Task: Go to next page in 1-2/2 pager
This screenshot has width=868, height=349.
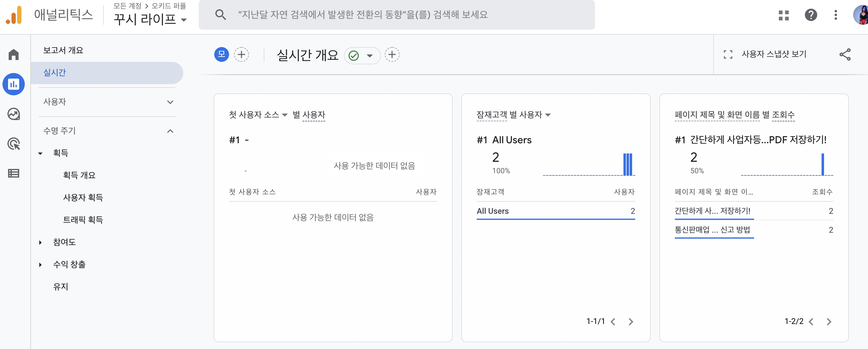Action: (x=829, y=322)
